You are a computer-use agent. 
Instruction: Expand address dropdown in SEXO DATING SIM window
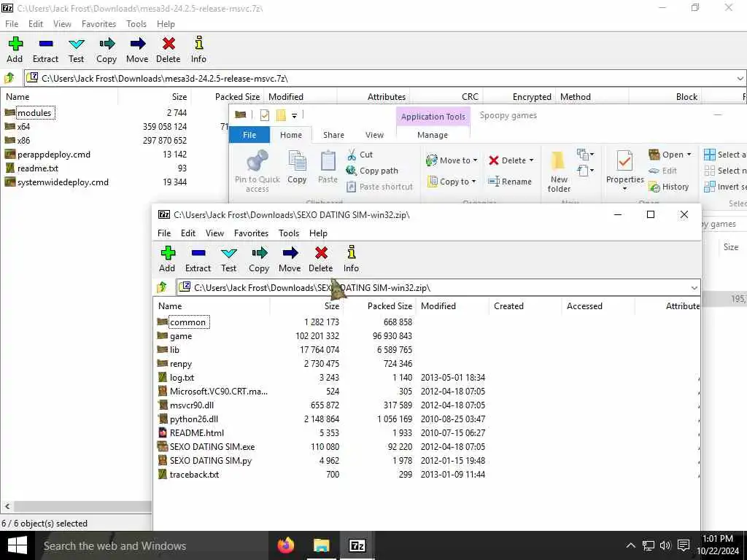tap(694, 287)
